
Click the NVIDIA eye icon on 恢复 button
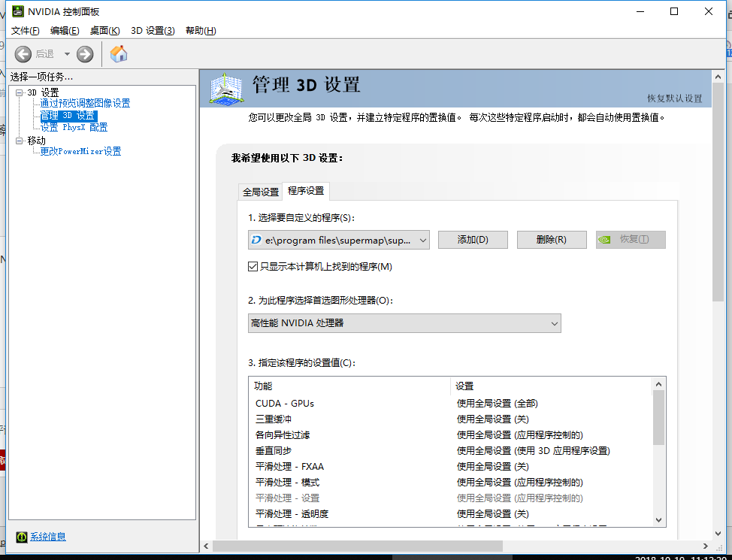pos(604,240)
